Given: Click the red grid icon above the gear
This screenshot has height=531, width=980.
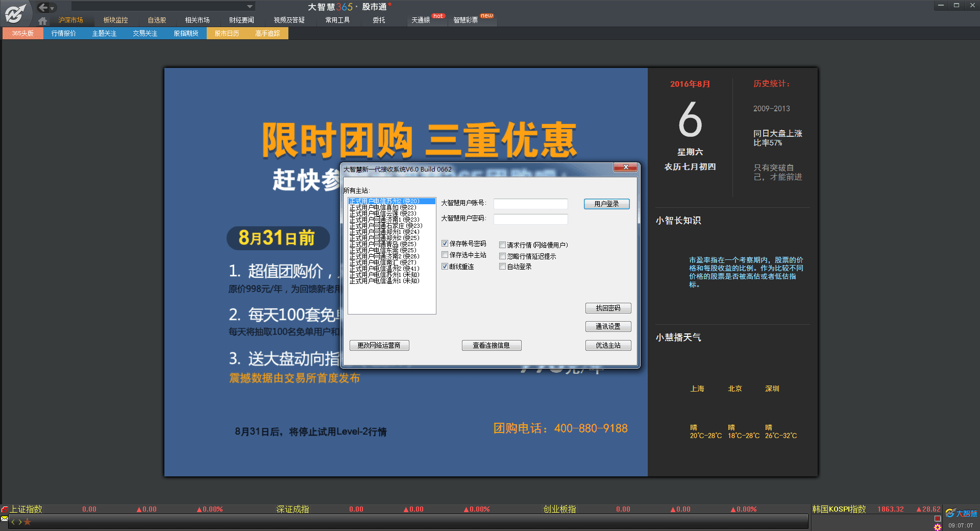Looking at the screenshot, I should (938, 519).
